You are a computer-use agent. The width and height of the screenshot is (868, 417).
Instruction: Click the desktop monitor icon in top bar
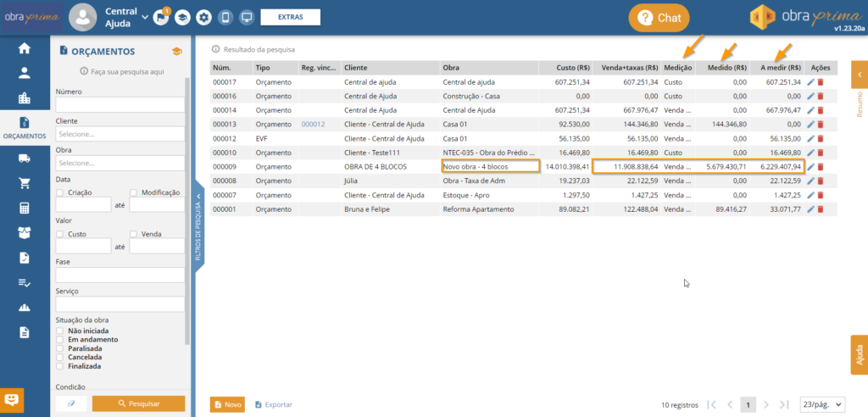pyautogui.click(x=247, y=17)
